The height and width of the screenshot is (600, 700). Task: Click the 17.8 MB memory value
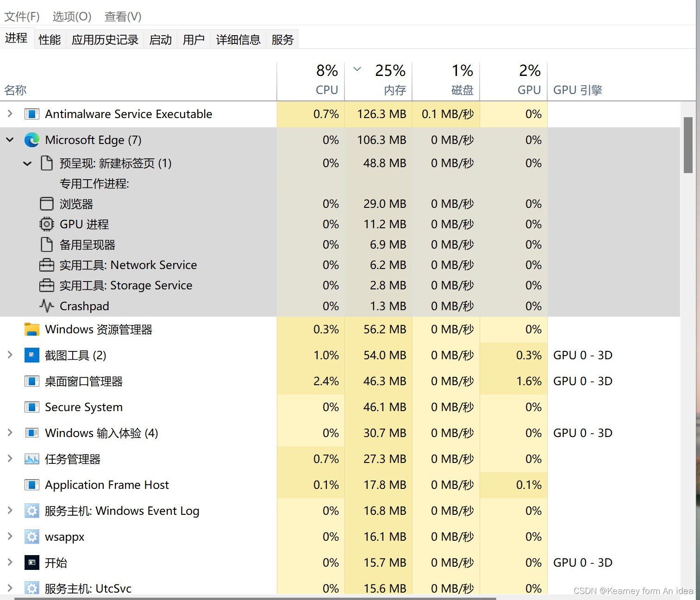(385, 485)
